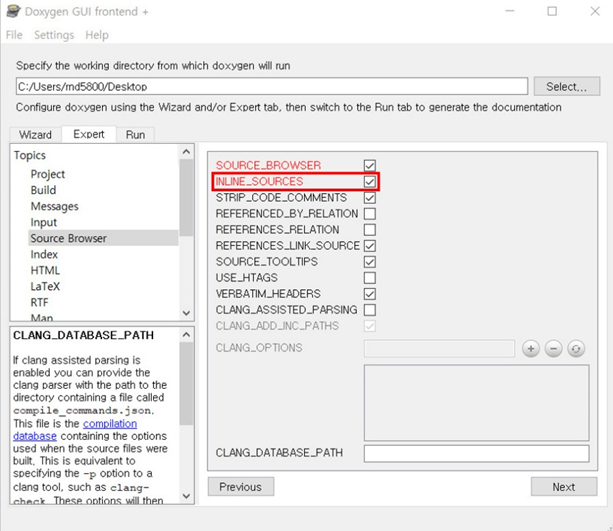This screenshot has width=613, height=531.
Task: Open the RTF topic
Action: [x=39, y=303]
